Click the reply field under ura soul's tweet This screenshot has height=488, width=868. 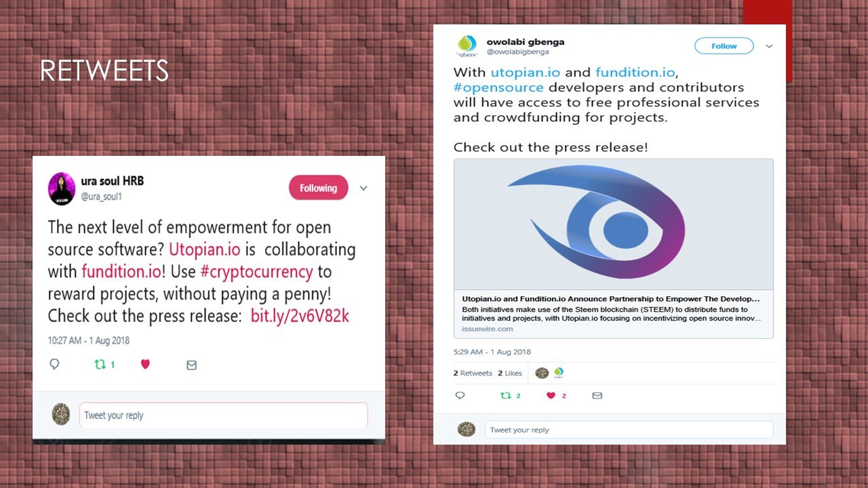[x=224, y=415]
